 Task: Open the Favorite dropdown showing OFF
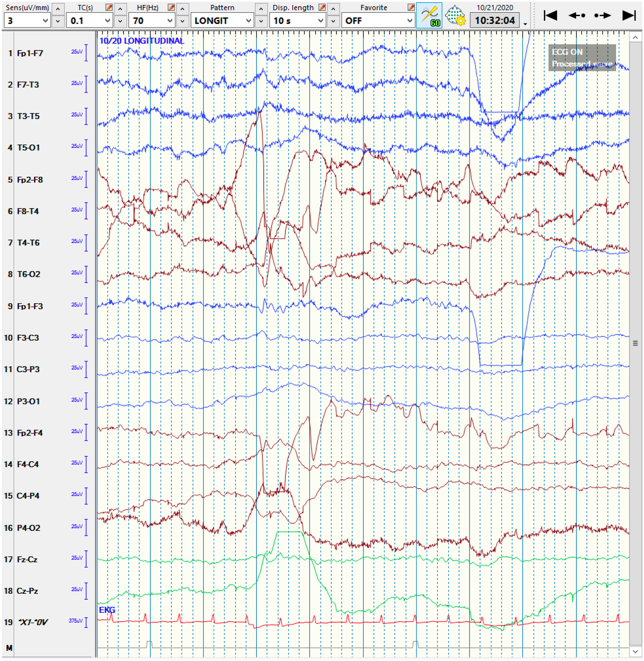(378, 21)
